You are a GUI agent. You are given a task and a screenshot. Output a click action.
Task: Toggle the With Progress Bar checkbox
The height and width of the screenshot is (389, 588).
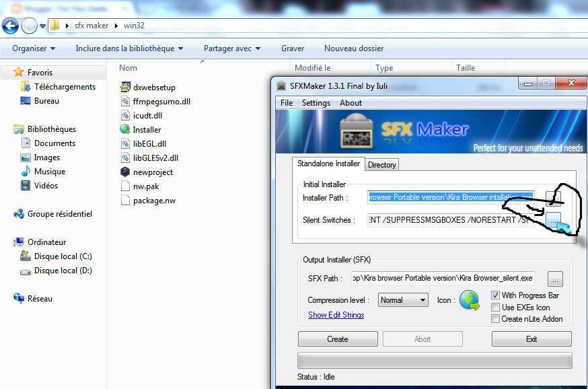click(495, 295)
